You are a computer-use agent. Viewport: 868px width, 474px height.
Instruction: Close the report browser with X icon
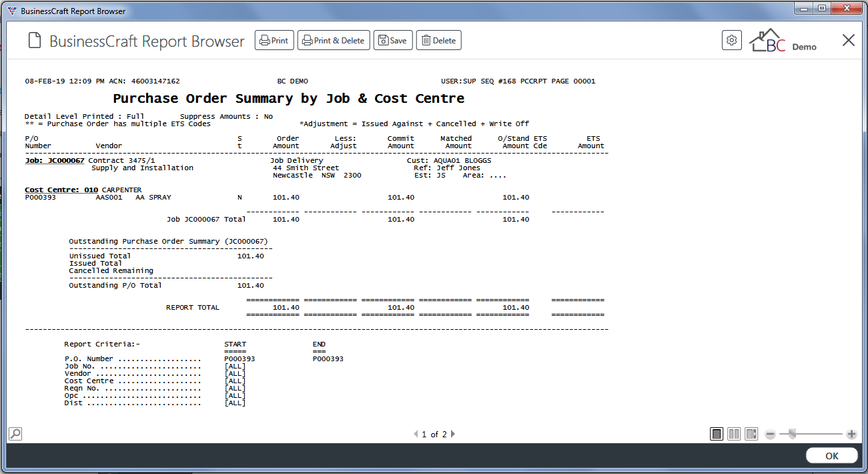(849, 40)
